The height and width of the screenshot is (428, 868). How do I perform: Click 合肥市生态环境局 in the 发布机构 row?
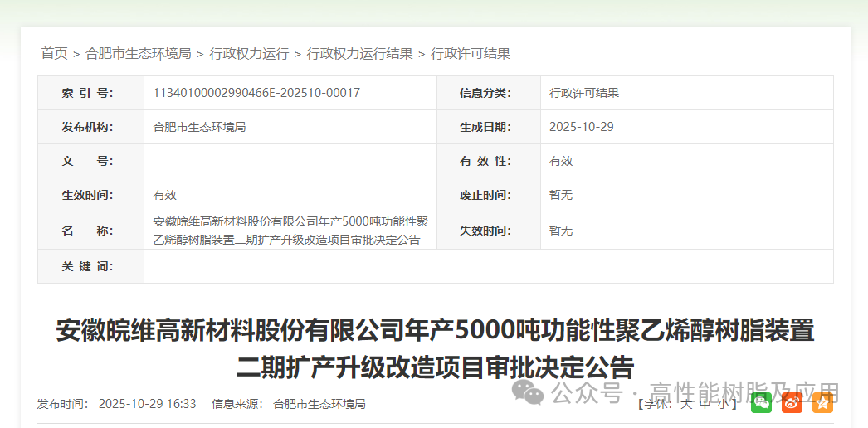(x=199, y=127)
